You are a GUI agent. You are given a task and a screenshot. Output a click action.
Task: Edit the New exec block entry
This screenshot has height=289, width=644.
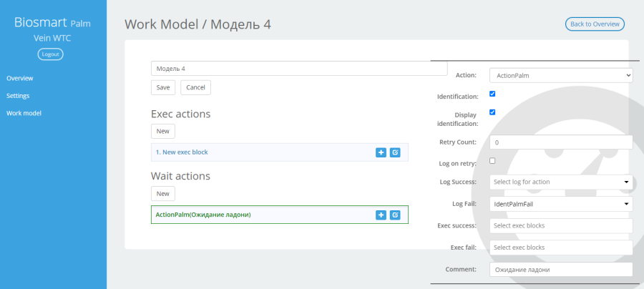click(x=395, y=152)
